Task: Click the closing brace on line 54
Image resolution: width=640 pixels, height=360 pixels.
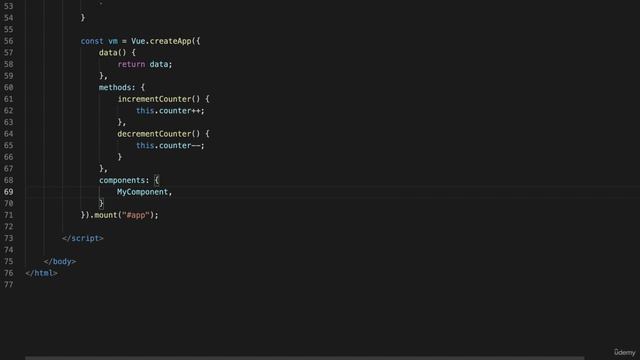Action: pos(83,18)
